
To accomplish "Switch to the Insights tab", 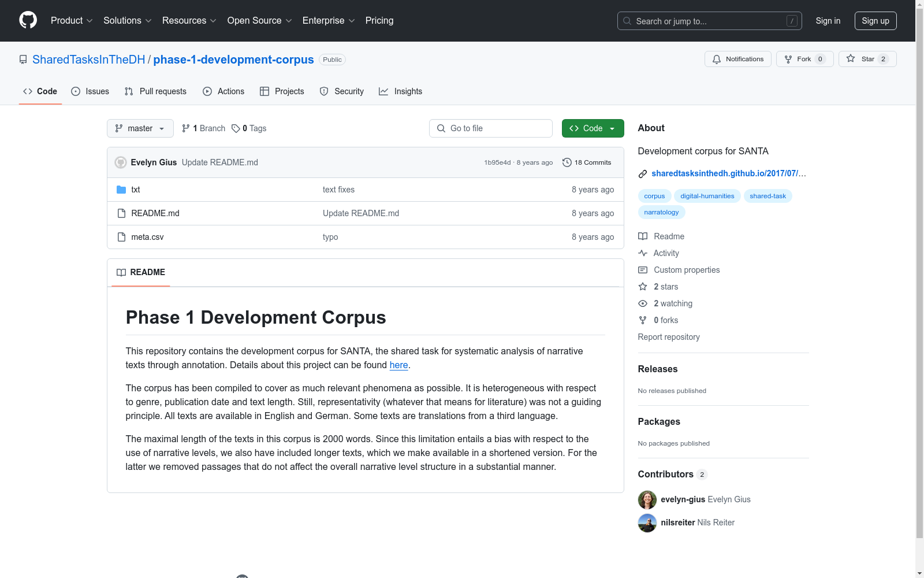I will [401, 91].
